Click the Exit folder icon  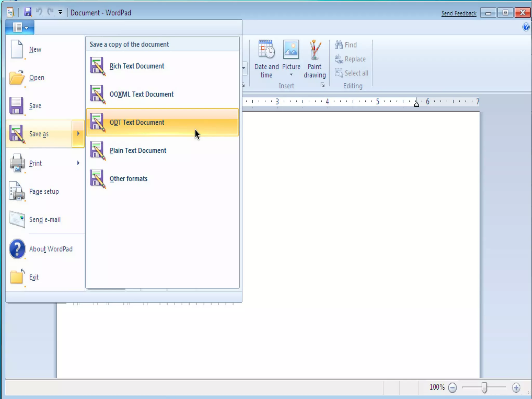point(17,277)
